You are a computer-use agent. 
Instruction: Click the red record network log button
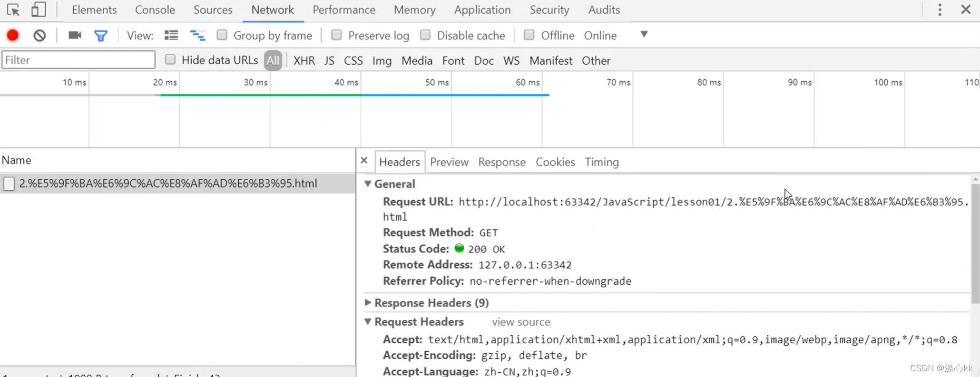[13, 35]
